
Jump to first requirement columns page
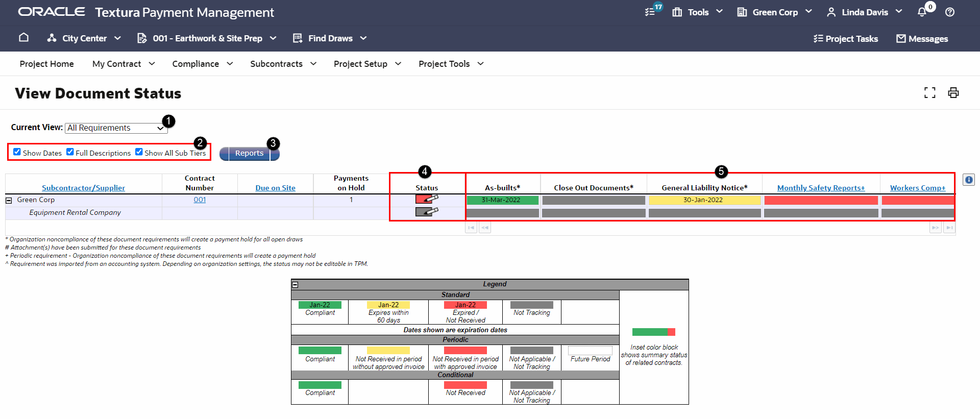point(471,228)
